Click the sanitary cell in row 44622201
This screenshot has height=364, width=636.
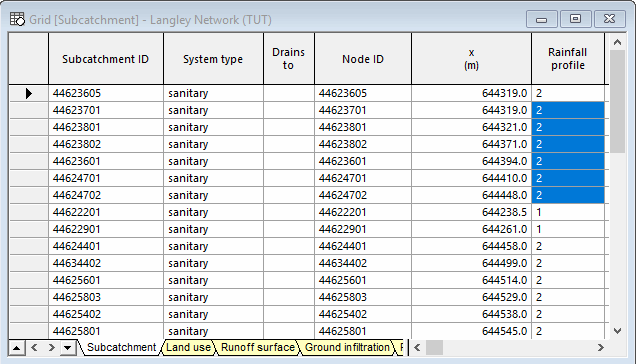point(213,212)
